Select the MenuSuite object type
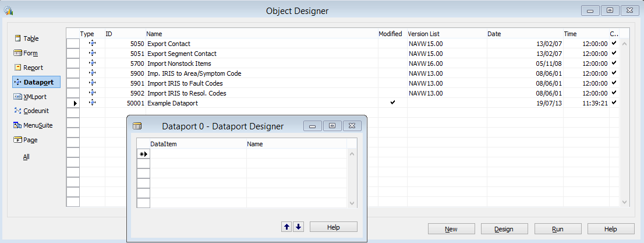The image size is (644, 243). (x=33, y=125)
